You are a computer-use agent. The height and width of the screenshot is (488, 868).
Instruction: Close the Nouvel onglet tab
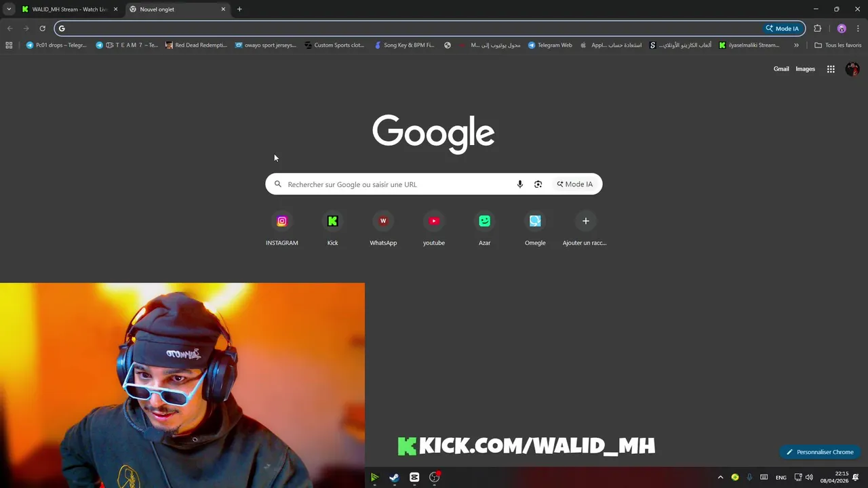[x=223, y=9]
